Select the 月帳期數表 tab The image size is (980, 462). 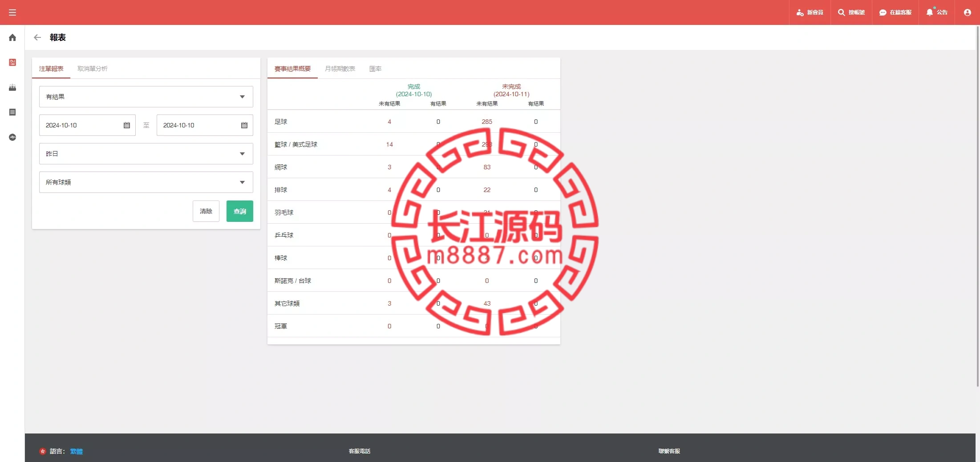point(340,69)
